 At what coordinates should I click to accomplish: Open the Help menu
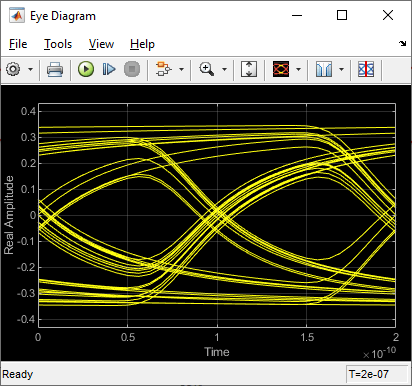[x=142, y=44]
